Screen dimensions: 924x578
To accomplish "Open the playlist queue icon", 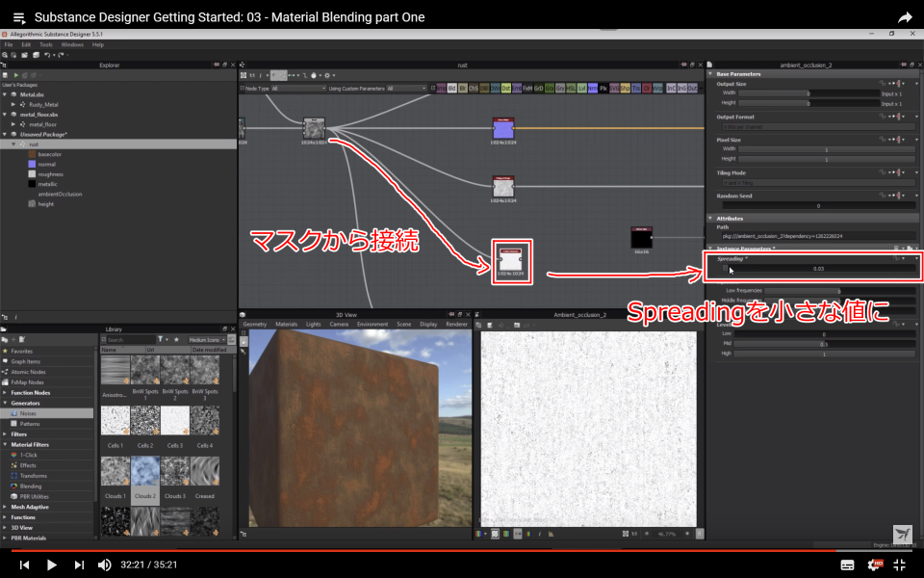I will coord(19,17).
